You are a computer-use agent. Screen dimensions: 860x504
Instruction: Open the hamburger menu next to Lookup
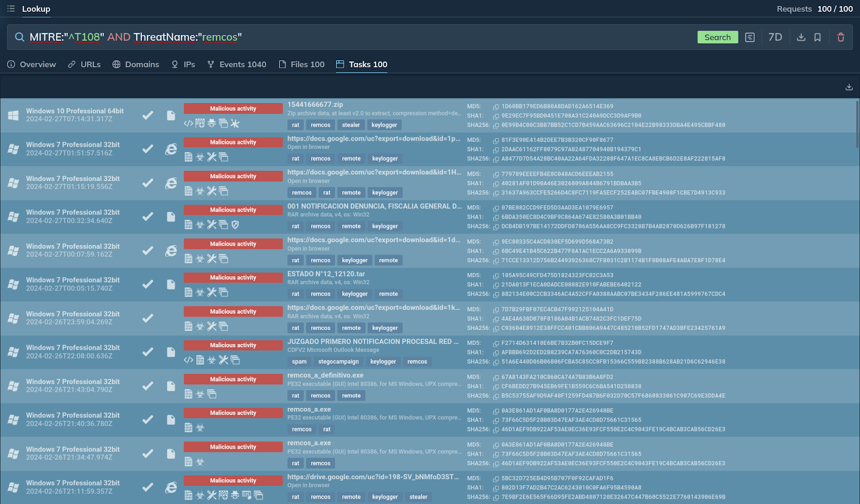click(x=11, y=9)
